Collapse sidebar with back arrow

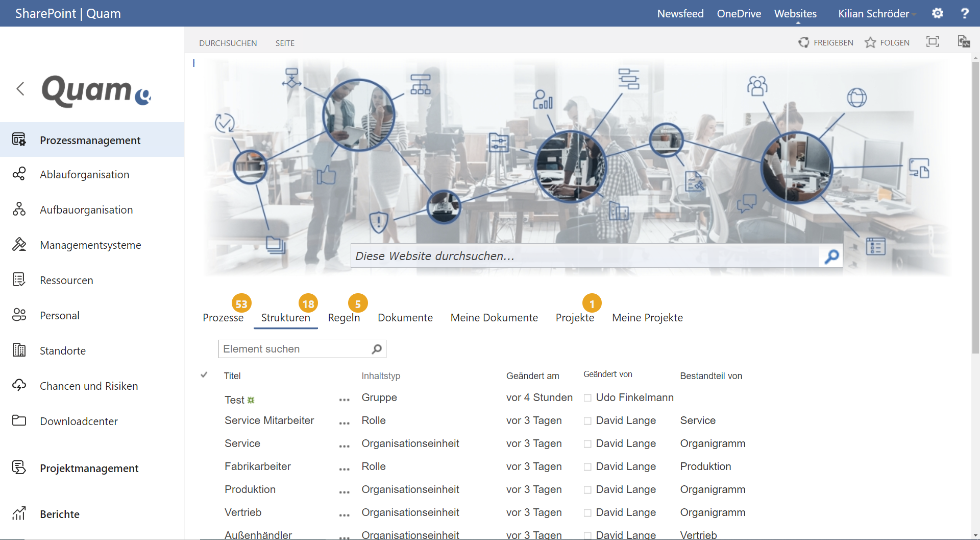click(20, 89)
